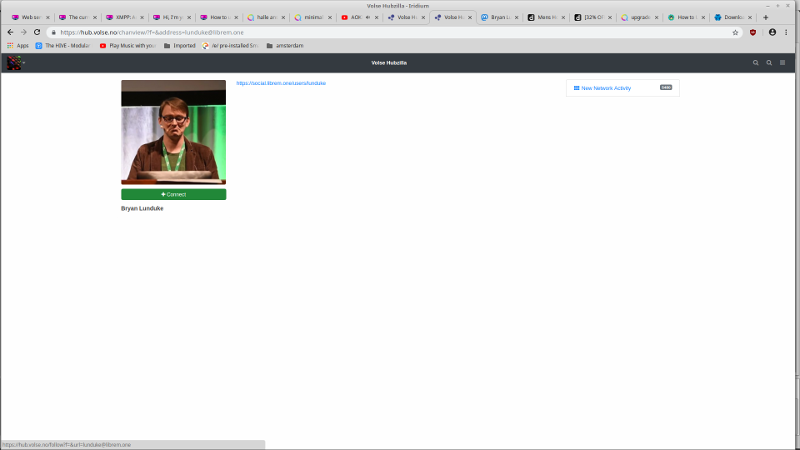Reload the page with the refresh icon
The height and width of the screenshot is (450, 800).
pyautogui.click(x=37, y=32)
